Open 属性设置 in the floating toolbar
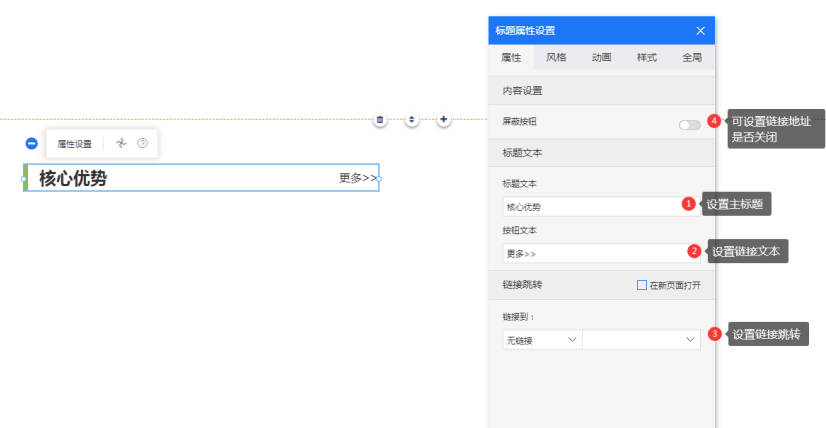The height and width of the screenshot is (428, 826). 74,144
